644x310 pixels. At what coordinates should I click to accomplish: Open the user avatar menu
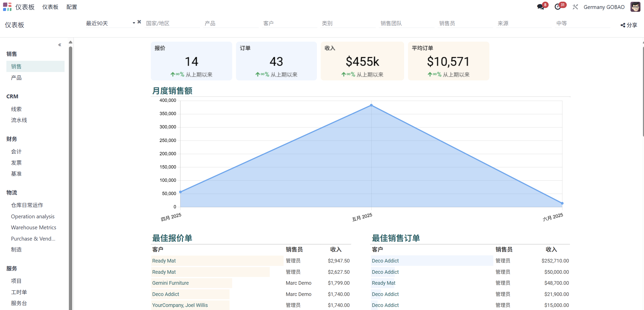[635, 7]
